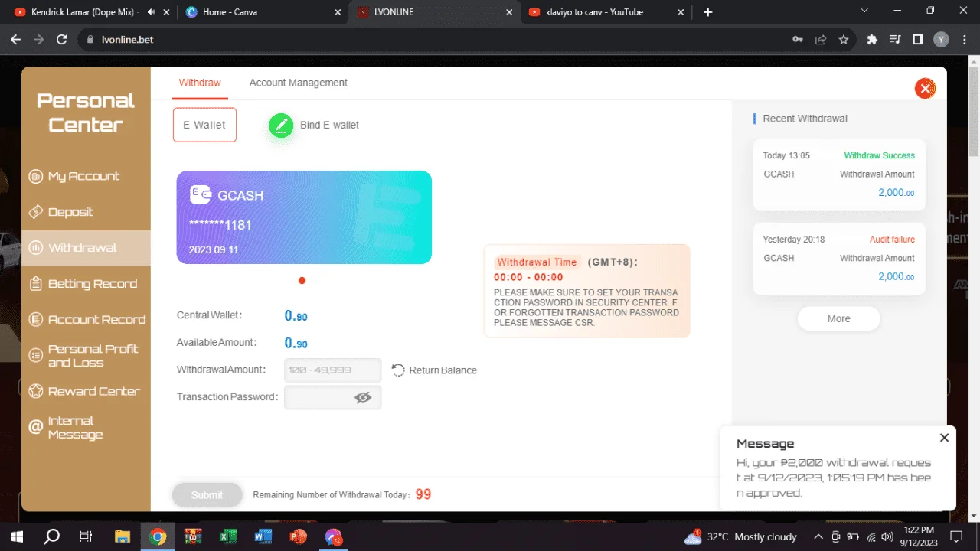Click the Betting Record sidebar icon

pyautogui.click(x=35, y=284)
